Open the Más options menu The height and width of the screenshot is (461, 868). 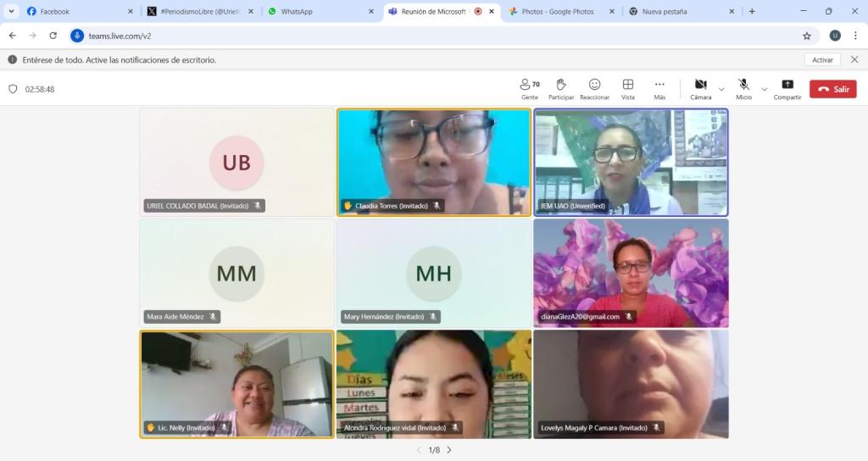click(x=659, y=89)
